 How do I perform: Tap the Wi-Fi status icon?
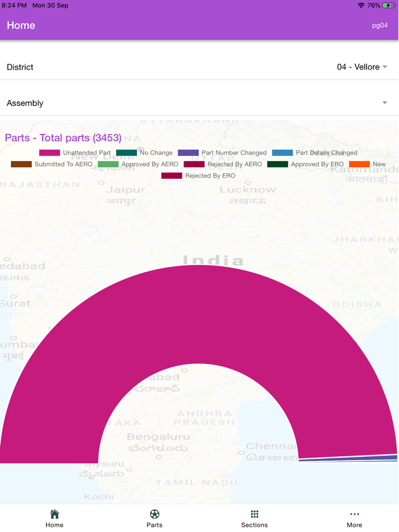361,5
